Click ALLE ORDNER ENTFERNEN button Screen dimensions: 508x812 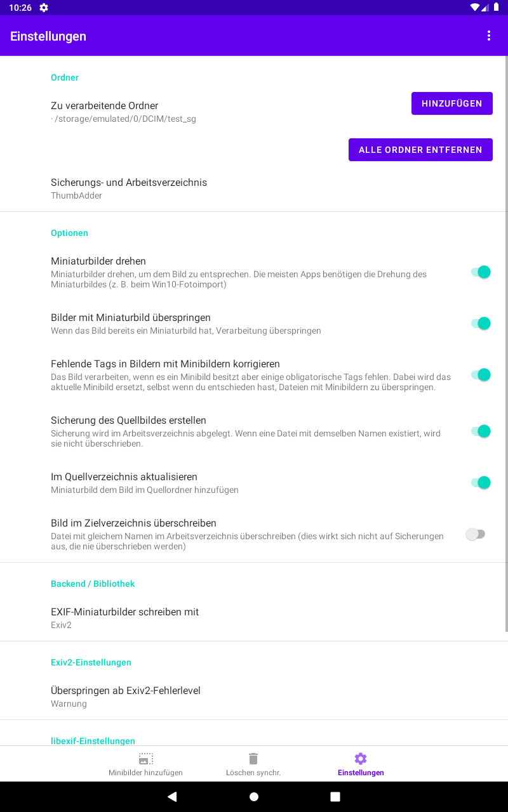[420, 150]
